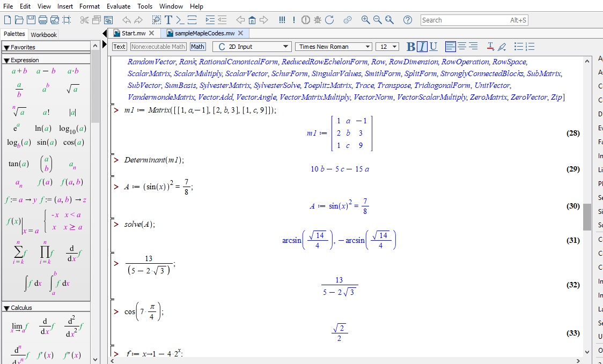
Task: Toggle Math mode button
Action: click(x=197, y=47)
